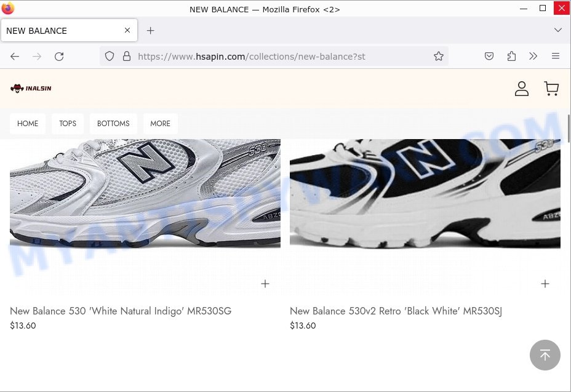The height and width of the screenshot is (392, 571).
Task: Close the Firefox window
Action: coord(562,8)
